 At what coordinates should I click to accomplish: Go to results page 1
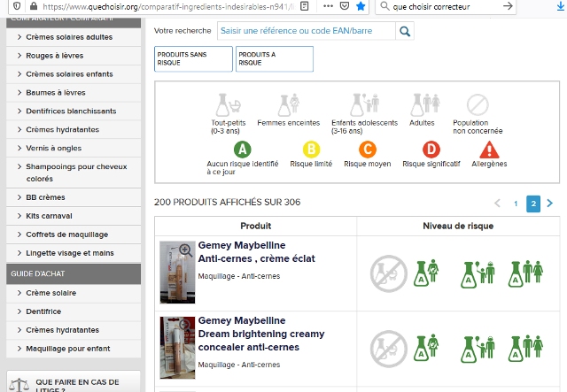515,204
